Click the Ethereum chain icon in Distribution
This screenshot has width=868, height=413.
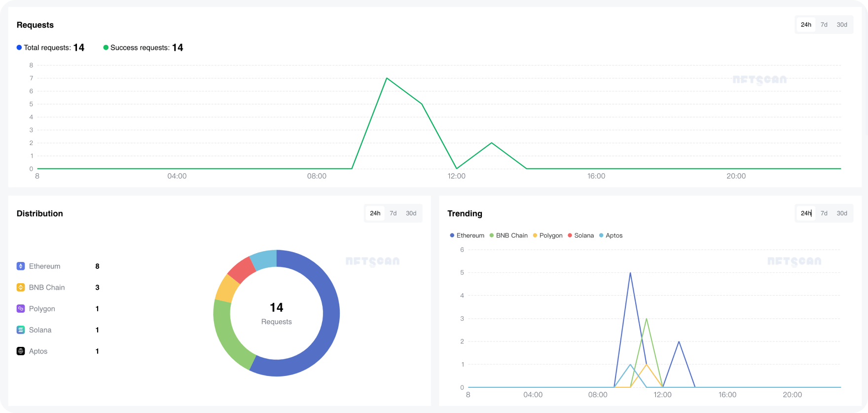click(x=21, y=266)
